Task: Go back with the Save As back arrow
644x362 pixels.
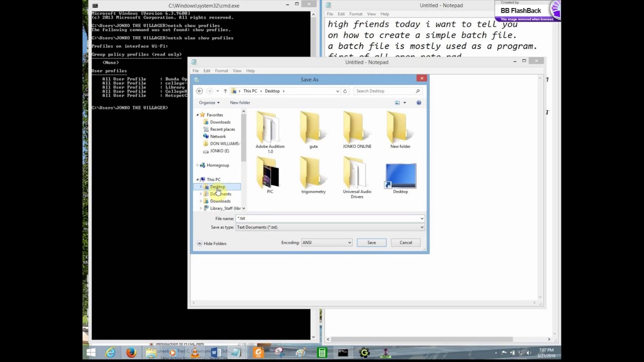Action: coord(200,91)
